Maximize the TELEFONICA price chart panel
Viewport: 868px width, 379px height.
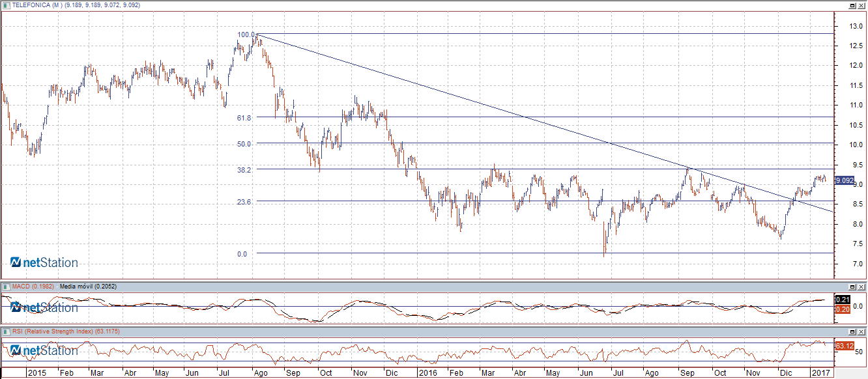(x=852, y=5)
